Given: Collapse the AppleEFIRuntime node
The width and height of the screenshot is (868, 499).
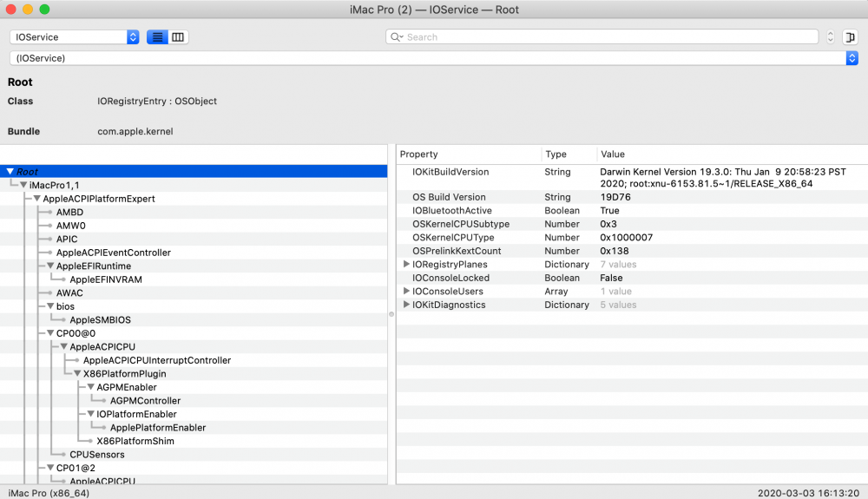Looking at the screenshot, I should (50, 266).
